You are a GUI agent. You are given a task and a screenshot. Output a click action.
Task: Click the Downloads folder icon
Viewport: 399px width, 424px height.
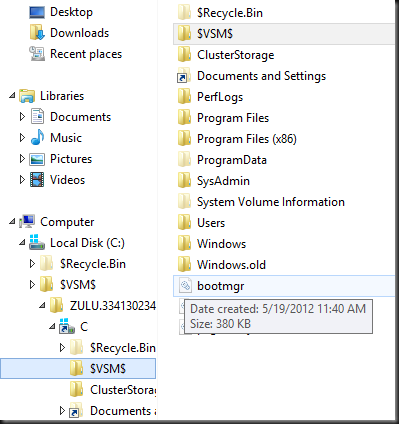(x=37, y=33)
